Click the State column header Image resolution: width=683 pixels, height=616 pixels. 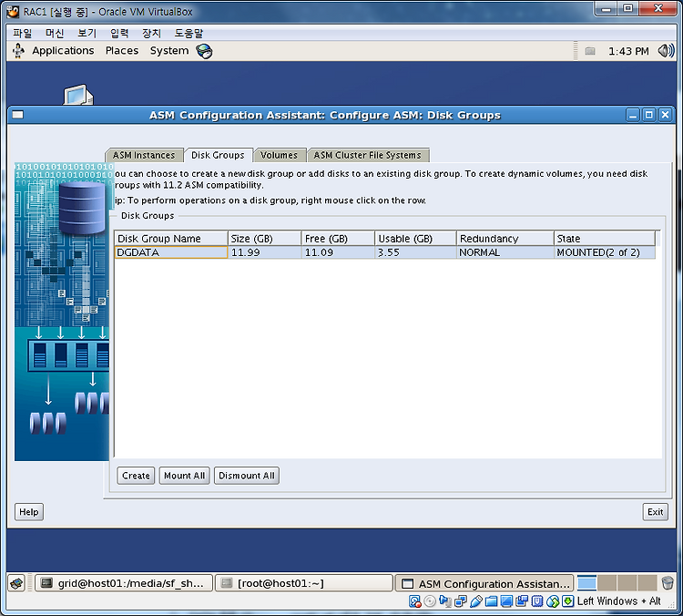[x=605, y=239]
